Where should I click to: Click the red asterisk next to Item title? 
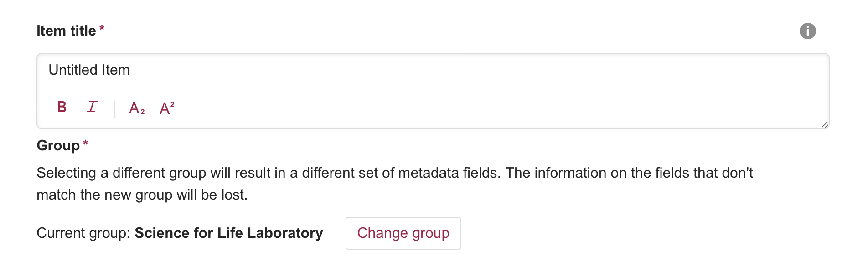(x=102, y=29)
